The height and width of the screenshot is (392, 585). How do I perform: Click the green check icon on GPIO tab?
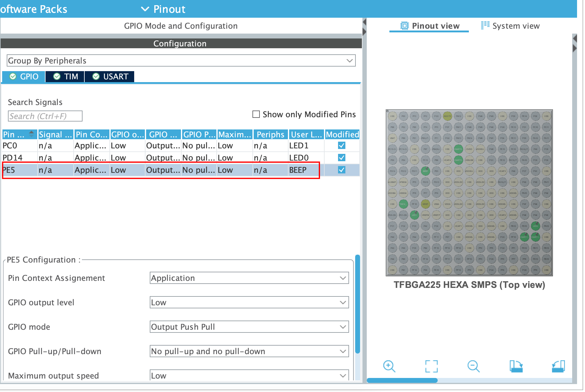pyautogui.click(x=13, y=76)
